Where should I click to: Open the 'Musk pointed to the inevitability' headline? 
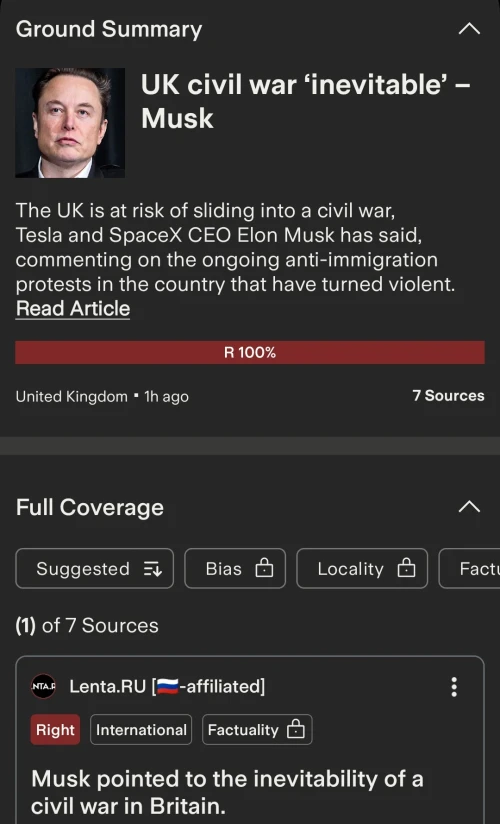pos(227,792)
